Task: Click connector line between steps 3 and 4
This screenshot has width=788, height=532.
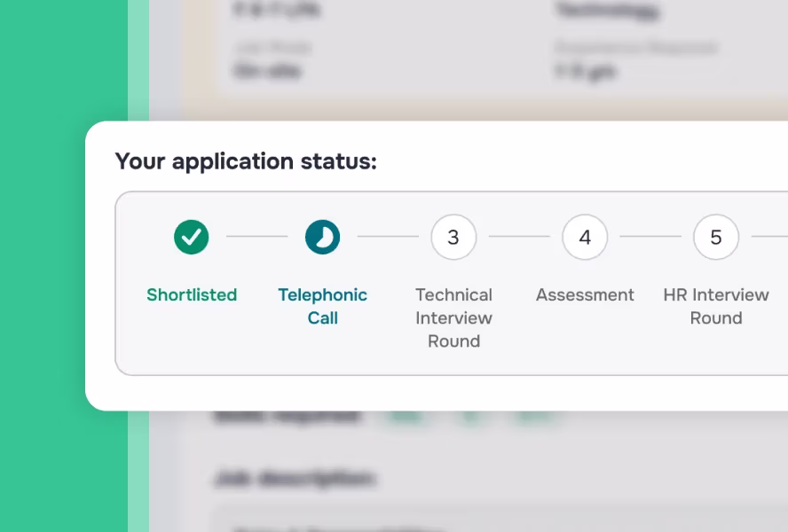Action: (x=519, y=236)
